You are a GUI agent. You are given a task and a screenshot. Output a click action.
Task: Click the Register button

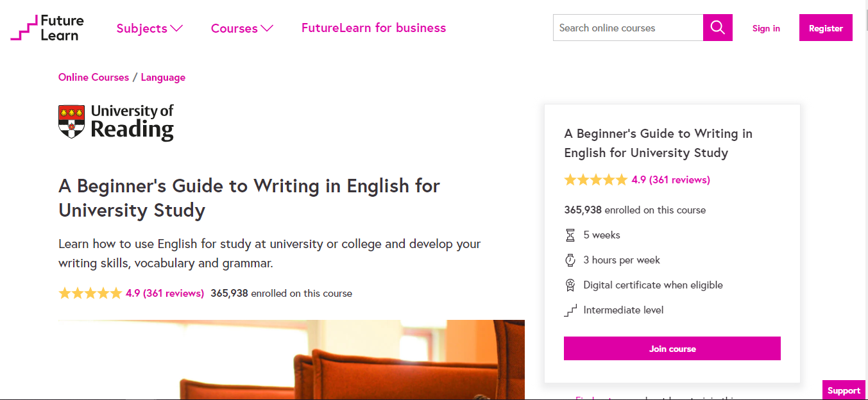[826, 28]
